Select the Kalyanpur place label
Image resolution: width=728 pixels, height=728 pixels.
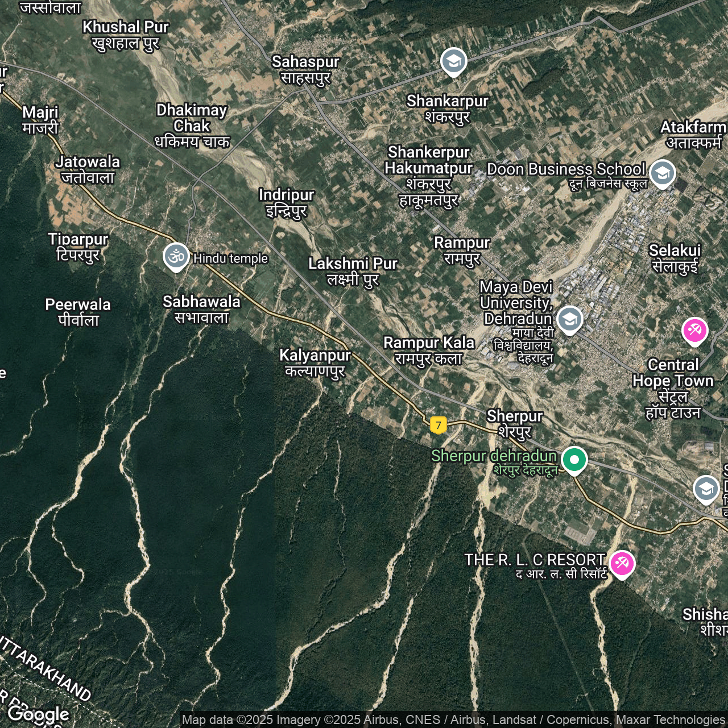point(315,362)
